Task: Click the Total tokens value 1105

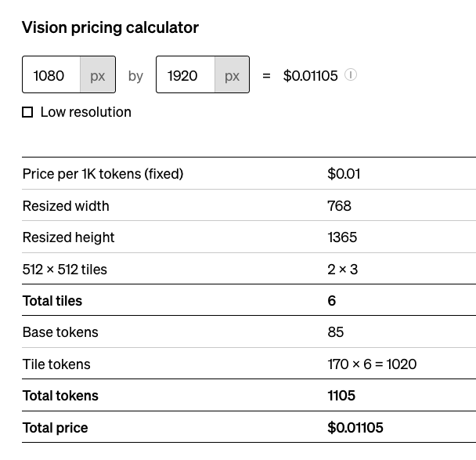Action: pos(341,396)
